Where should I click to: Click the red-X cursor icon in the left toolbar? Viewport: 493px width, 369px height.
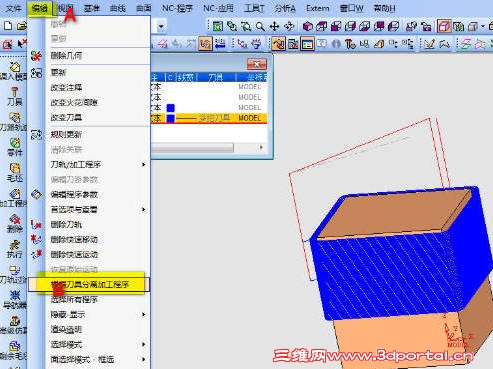coord(22,44)
